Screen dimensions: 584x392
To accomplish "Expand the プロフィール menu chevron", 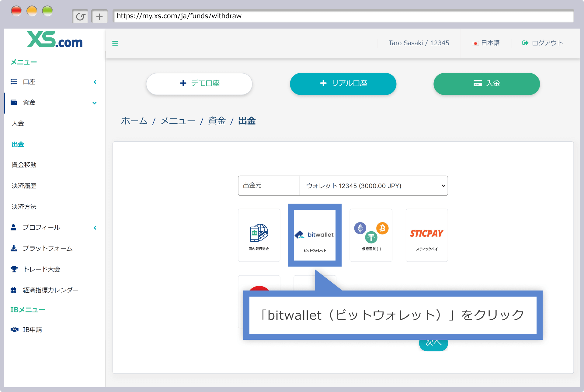I will (x=95, y=228).
